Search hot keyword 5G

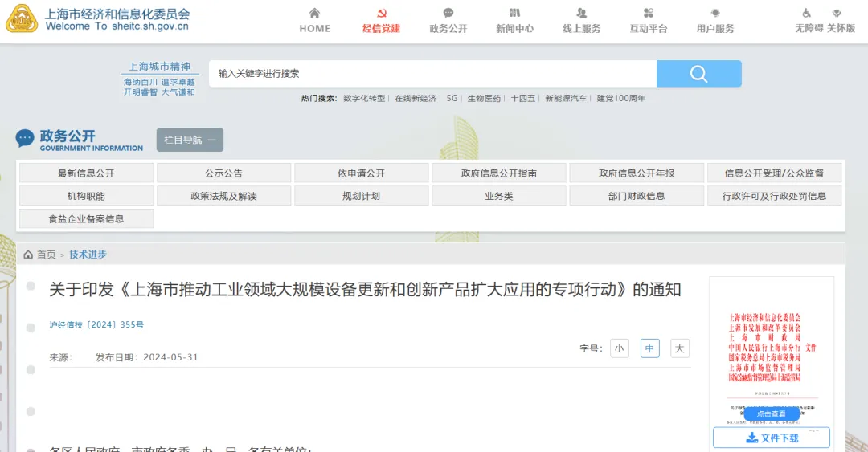click(x=452, y=98)
